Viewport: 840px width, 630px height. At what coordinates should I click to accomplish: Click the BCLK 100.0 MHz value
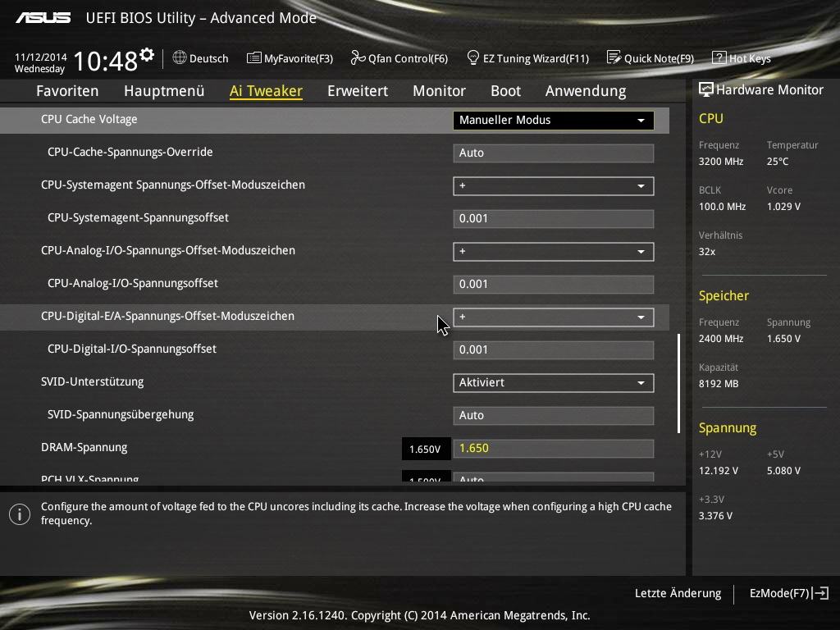pyautogui.click(x=722, y=206)
